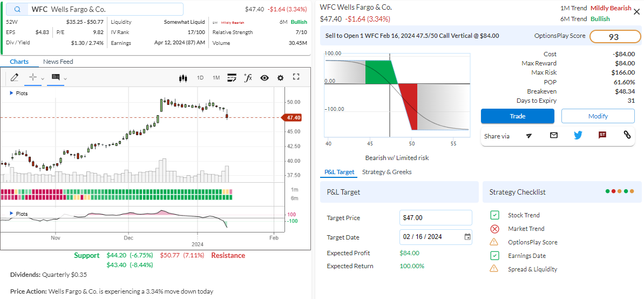Viewport: 644px width, 299px height.
Task: Click the Market Trend red X icon
Action: point(494,229)
